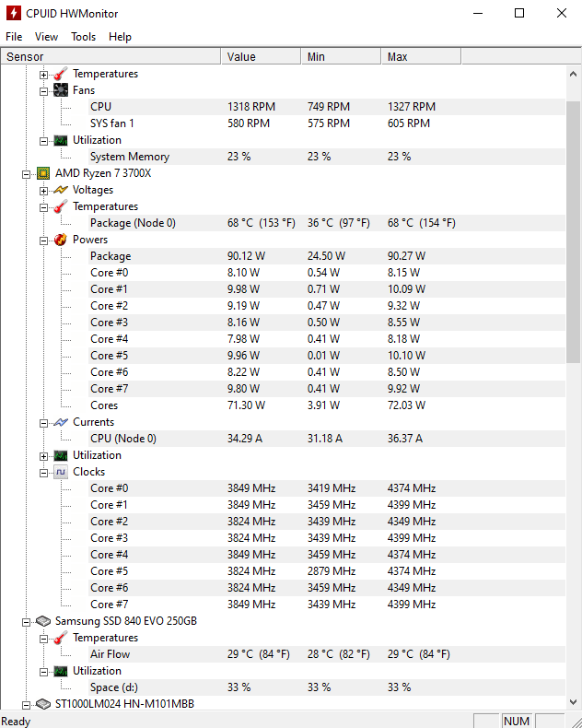Expand the CPU Utilization node above Clocks

coord(43,455)
